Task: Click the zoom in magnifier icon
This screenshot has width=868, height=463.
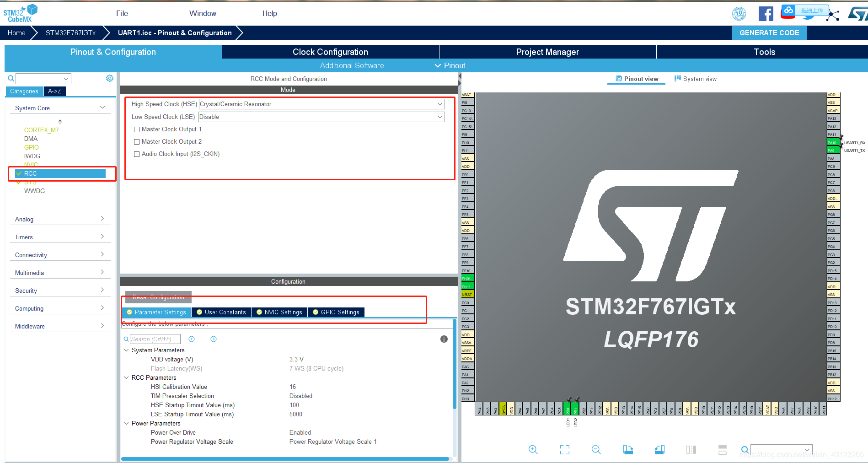Action: click(x=533, y=450)
